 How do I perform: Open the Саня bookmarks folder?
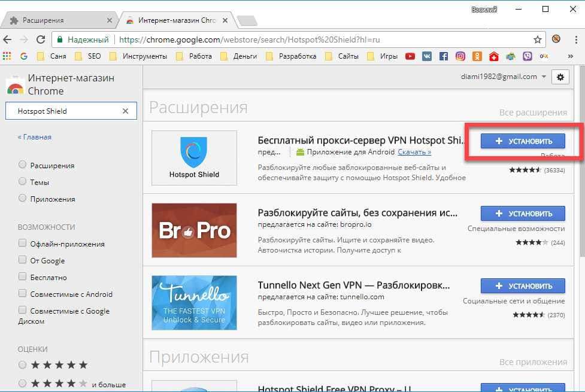(52, 56)
